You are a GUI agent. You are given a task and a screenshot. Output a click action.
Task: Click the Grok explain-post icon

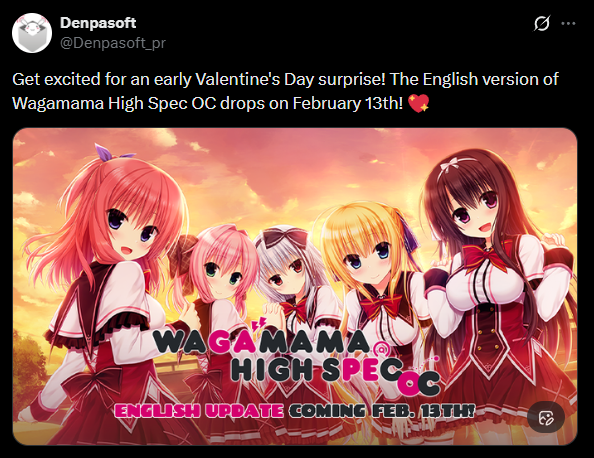coord(542,23)
